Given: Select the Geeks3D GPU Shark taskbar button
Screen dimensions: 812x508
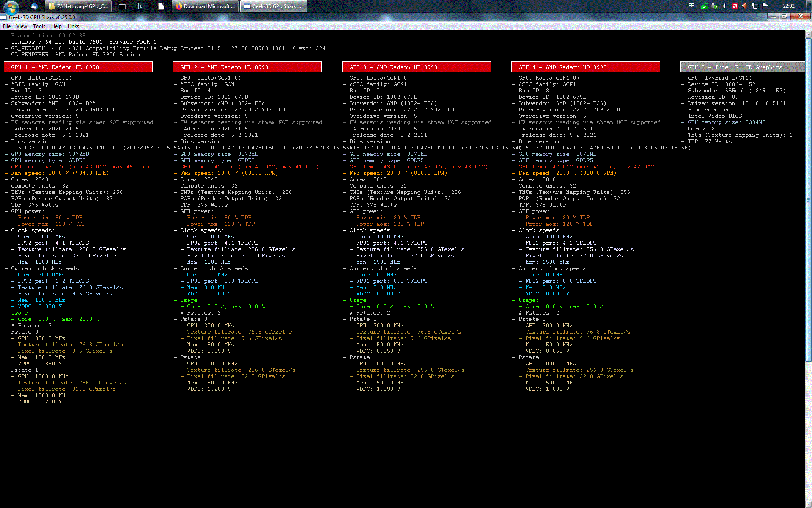Looking at the screenshot, I should [x=274, y=6].
